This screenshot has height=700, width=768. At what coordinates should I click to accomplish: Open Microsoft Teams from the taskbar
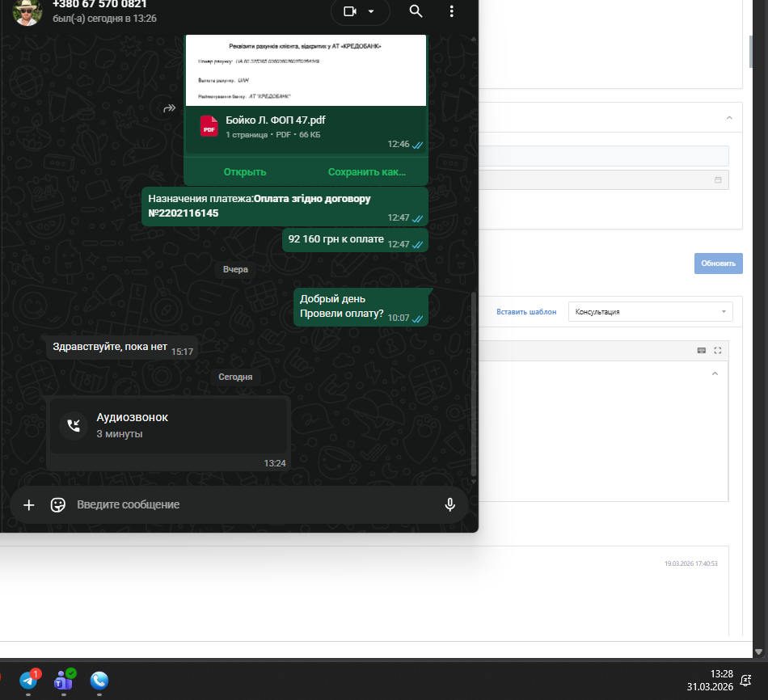click(64, 681)
